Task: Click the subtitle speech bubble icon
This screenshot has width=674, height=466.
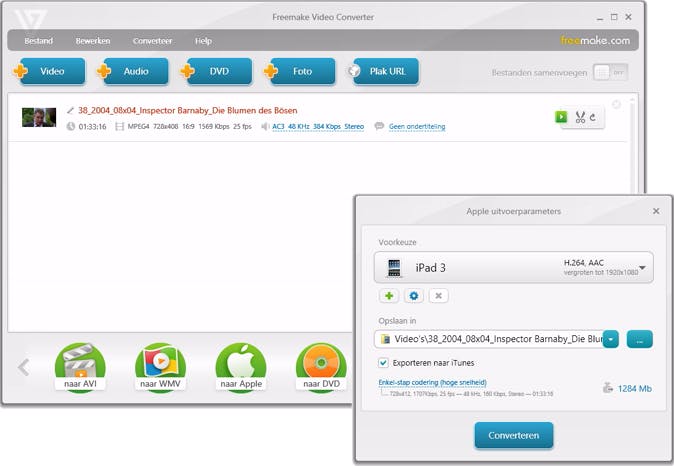Action: tap(379, 126)
